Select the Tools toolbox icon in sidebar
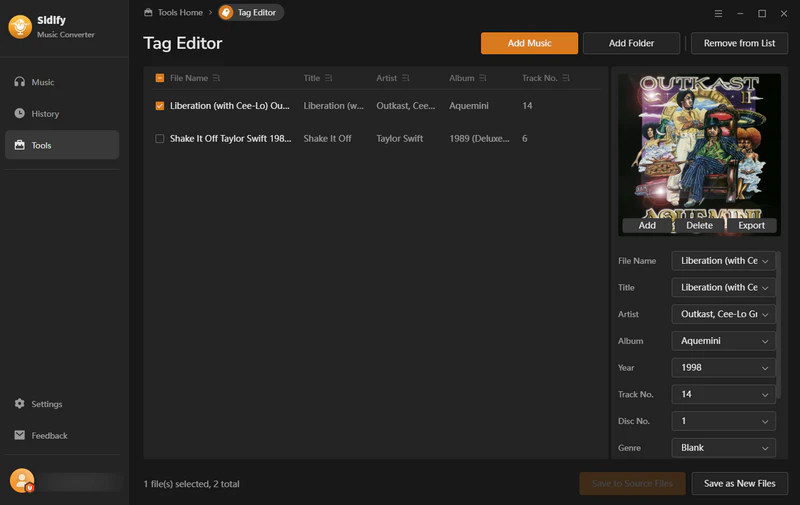800x505 pixels. (x=19, y=145)
